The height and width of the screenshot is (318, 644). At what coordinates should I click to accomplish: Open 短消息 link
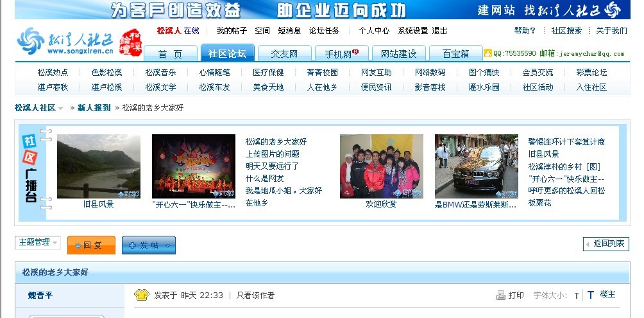(289, 31)
